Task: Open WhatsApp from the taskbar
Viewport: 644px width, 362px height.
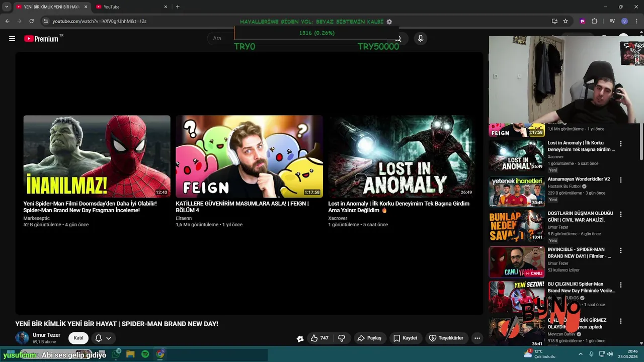Action: pos(116,354)
